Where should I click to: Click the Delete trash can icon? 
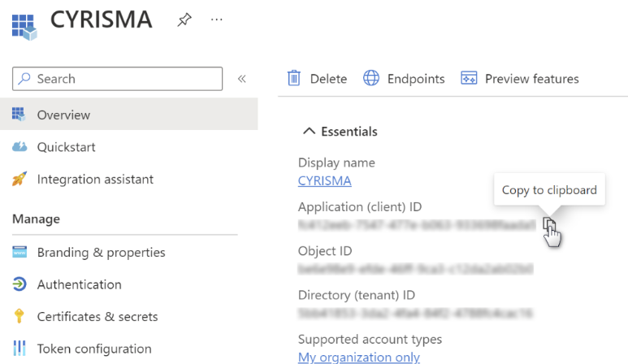(x=293, y=78)
